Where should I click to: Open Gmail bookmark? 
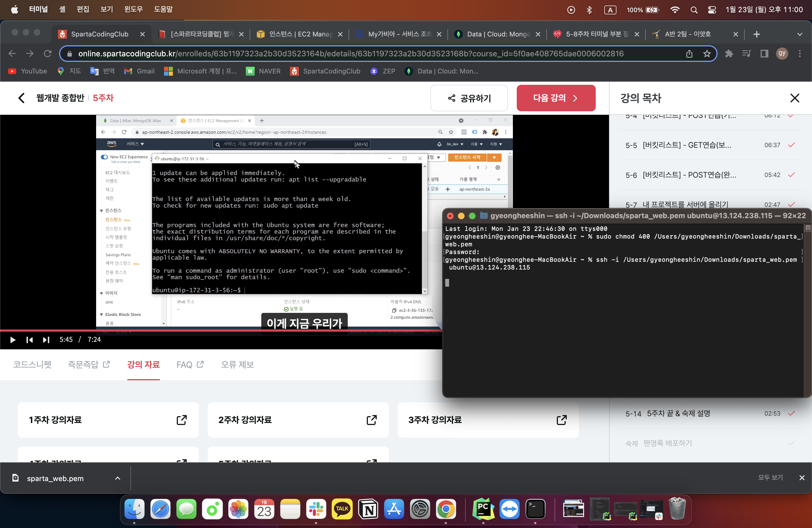point(139,71)
